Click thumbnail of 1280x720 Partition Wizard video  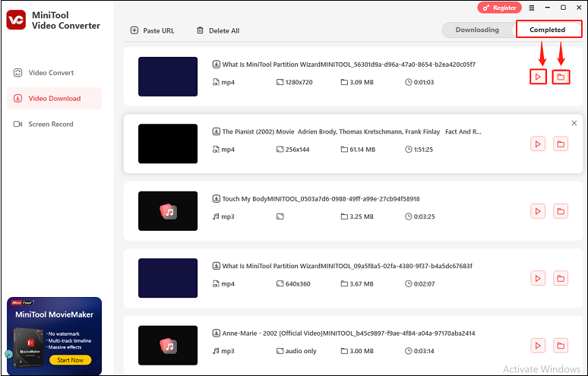pyautogui.click(x=168, y=77)
